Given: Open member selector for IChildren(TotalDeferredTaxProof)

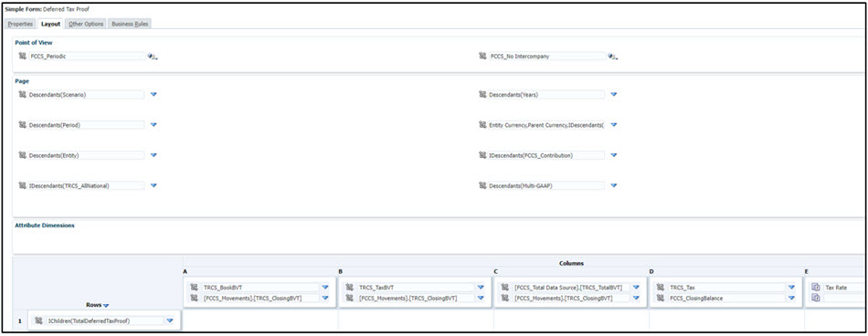Looking at the screenshot, I should click(38, 320).
